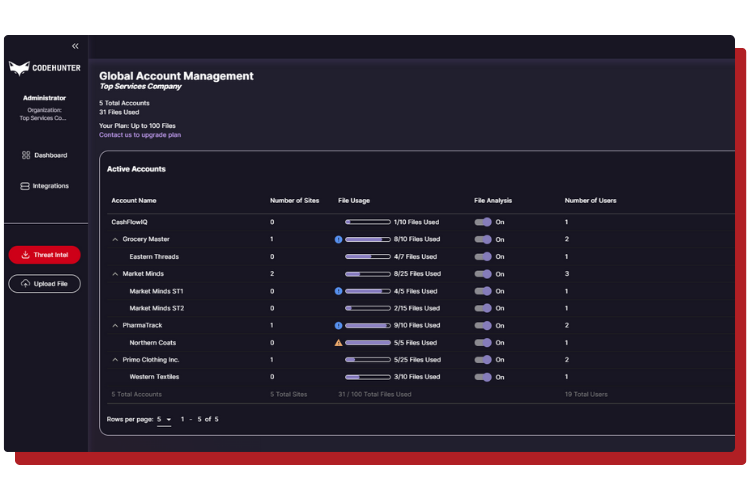Select the CashFlowIQ account name
750x500 pixels.
pyautogui.click(x=129, y=222)
